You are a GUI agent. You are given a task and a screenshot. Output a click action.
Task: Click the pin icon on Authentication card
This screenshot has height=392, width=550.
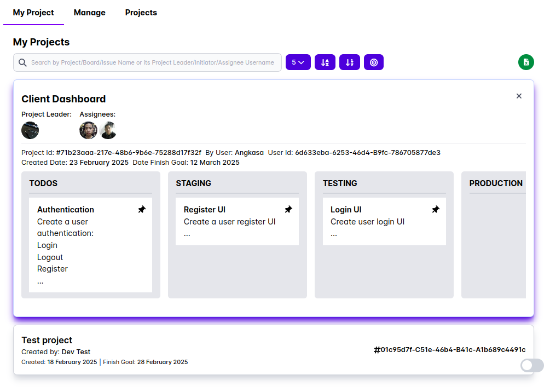[x=142, y=210]
